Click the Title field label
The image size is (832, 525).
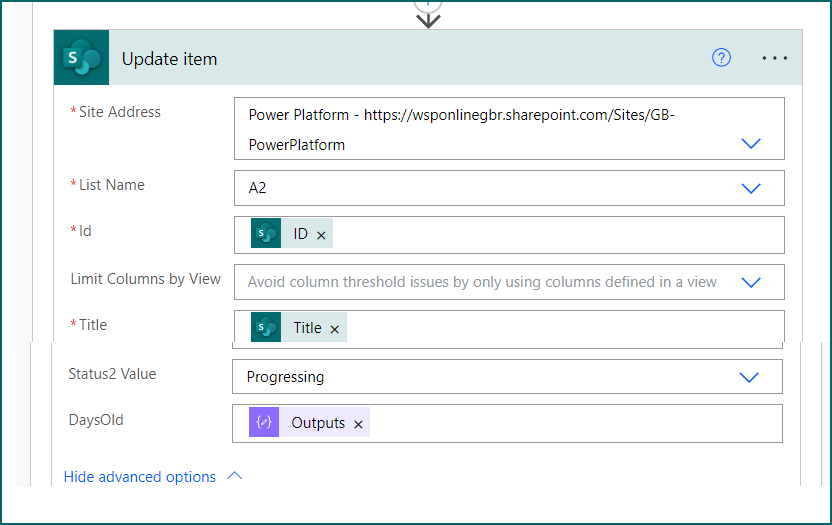pyautogui.click(x=93, y=325)
